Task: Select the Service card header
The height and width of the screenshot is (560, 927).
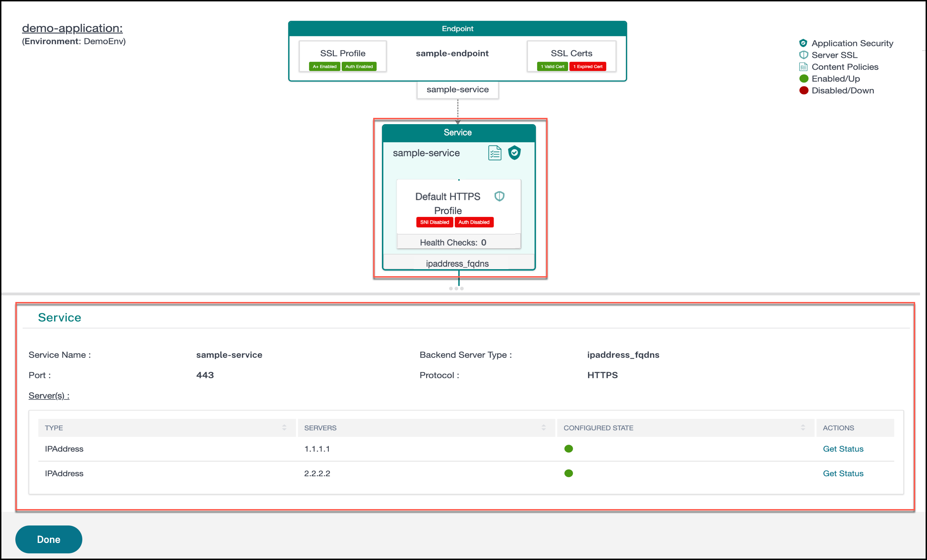Action: pyautogui.click(x=459, y=133)
